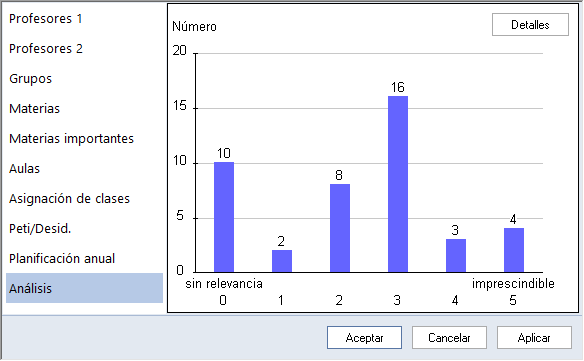Click the bar labeled 16
Viewport: 584px width, 361px height.
[398, 184]
